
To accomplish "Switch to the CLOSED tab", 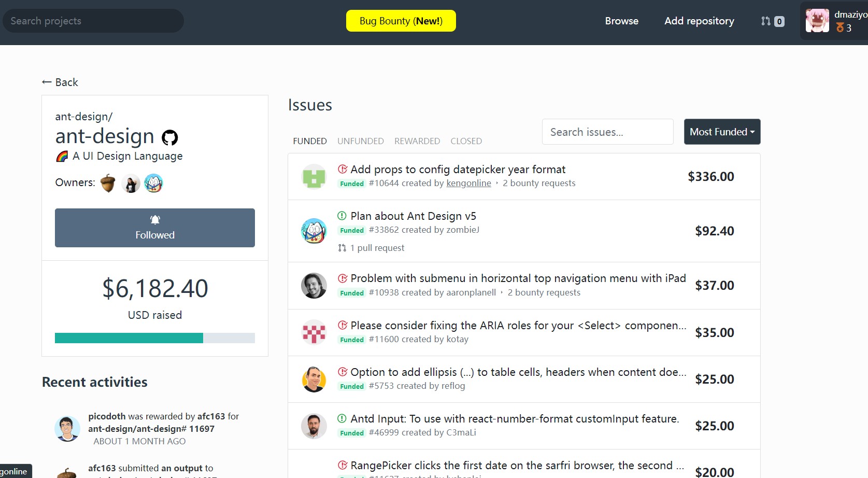I will point(466,141).
